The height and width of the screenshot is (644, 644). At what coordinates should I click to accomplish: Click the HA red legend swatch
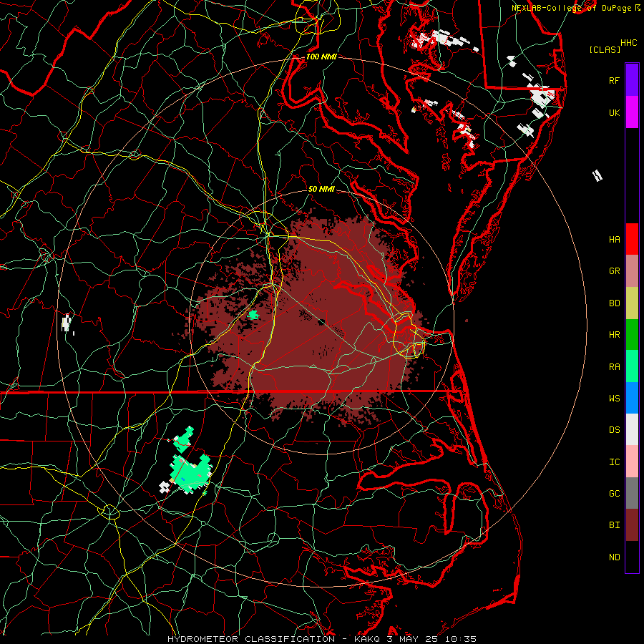pyautogui.click(x=632, y=239)
